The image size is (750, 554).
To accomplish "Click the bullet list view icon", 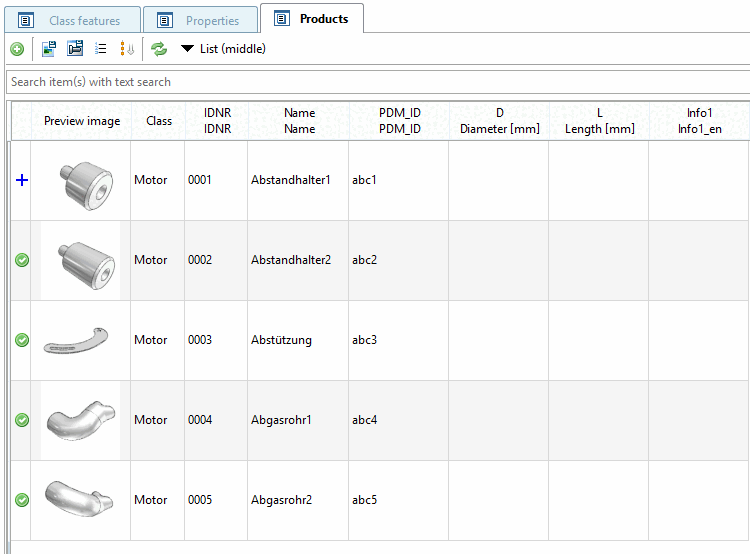I will pos(101,49).
